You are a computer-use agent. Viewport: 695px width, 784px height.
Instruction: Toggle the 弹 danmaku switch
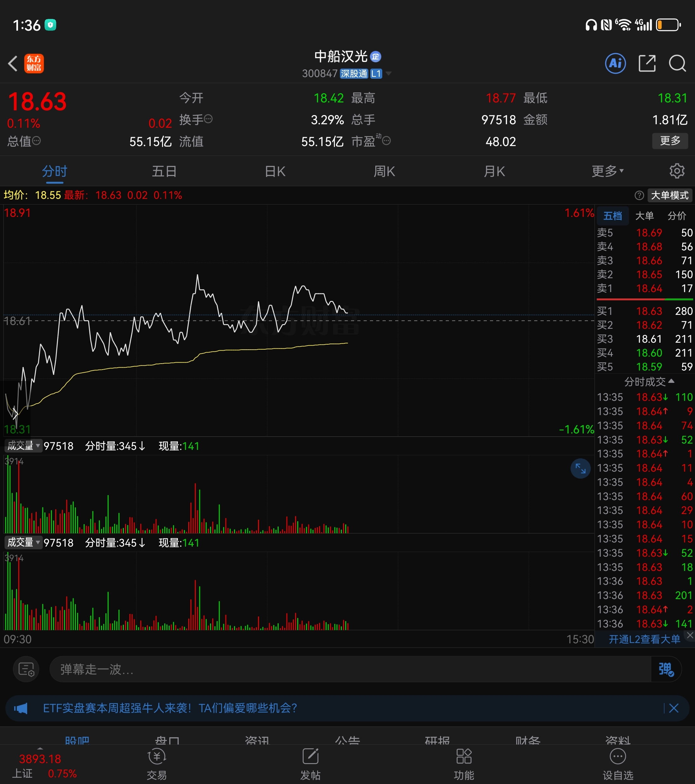[x=666, y=669]
